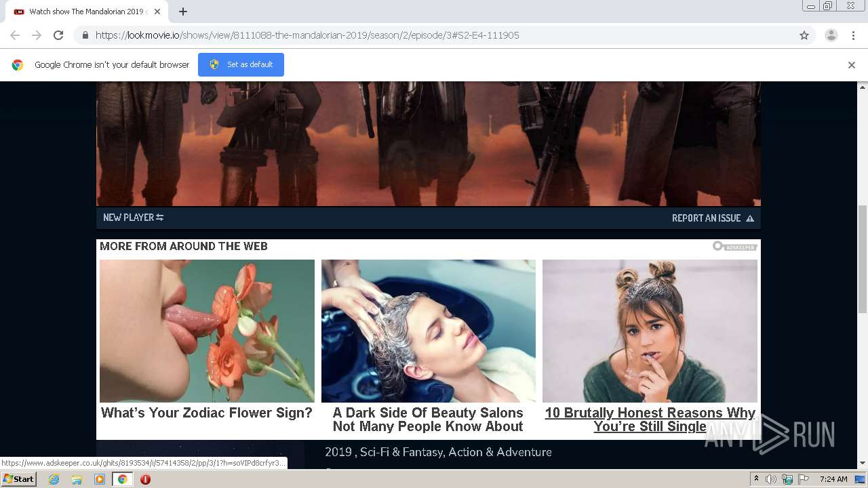Click the Chrome taskbar icon
Viewport: 868px width, 488px height.
click(x=122, y=479)
